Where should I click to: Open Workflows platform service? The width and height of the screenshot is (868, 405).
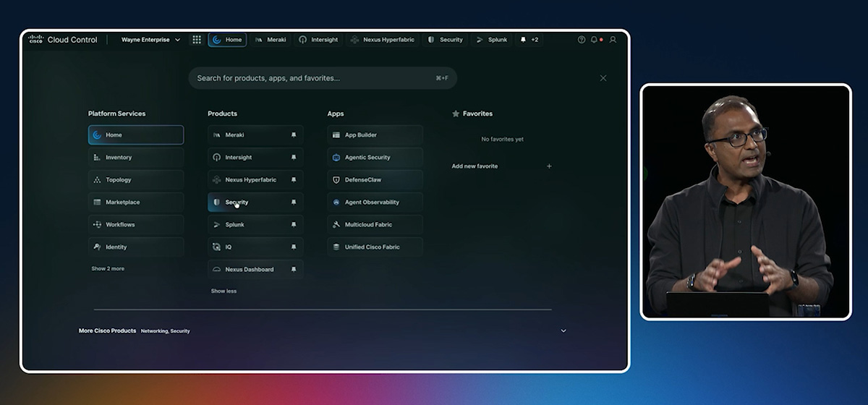136,225
